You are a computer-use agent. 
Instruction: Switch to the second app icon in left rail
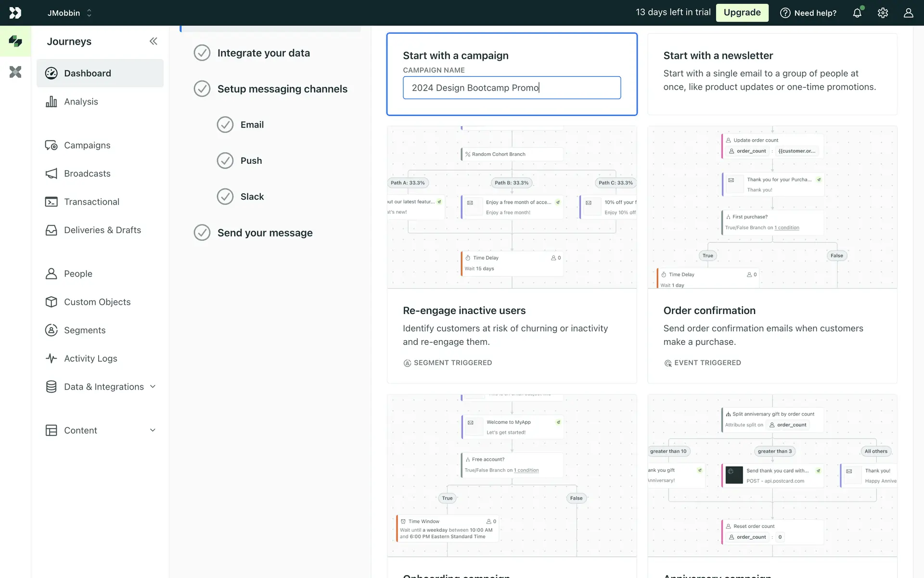tap(15, 72)
